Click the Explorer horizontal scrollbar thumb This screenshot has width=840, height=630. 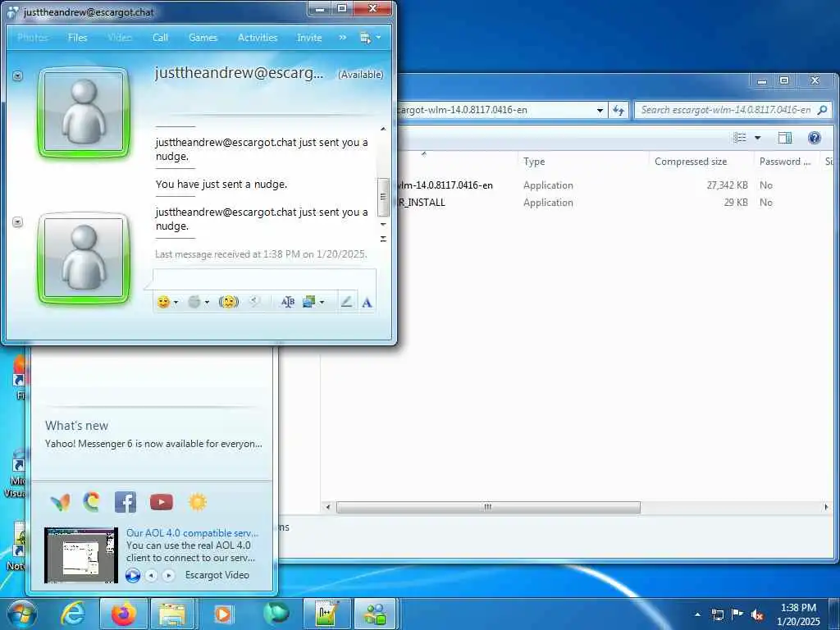[488, 507]
